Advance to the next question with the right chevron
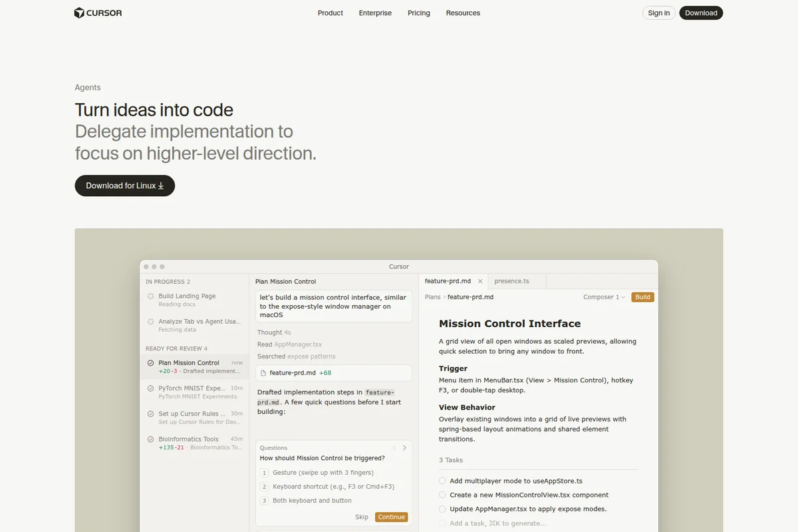Image resolution: width=798 pixels, height=532 pixels. pos(404,448)
